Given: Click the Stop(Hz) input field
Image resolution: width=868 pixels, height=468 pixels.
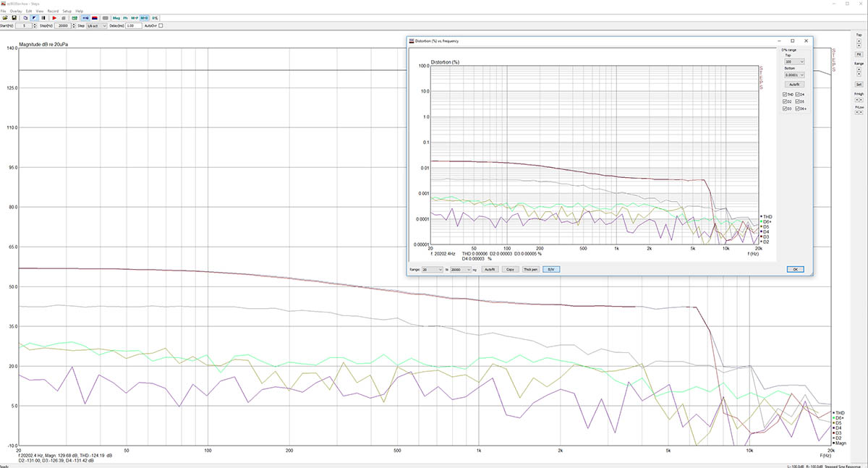Looking at the screenshot, I should pos(64,26).
